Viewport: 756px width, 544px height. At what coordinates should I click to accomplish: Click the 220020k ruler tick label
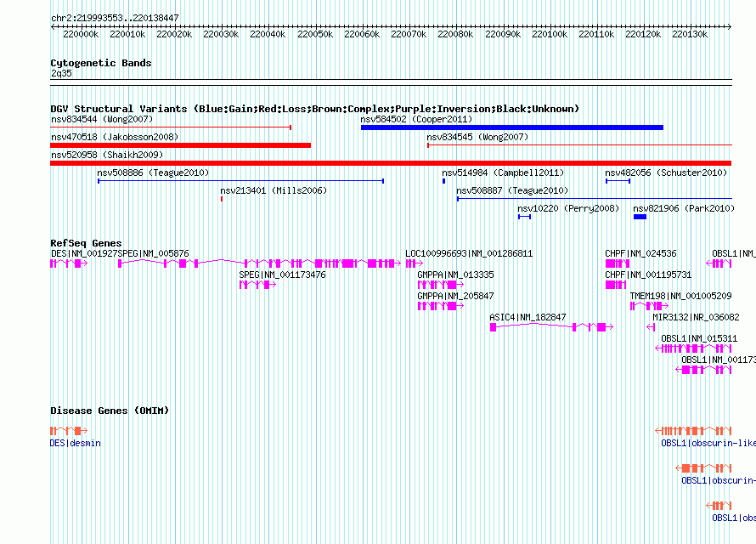pyautogui.click(x=174, y=34)
